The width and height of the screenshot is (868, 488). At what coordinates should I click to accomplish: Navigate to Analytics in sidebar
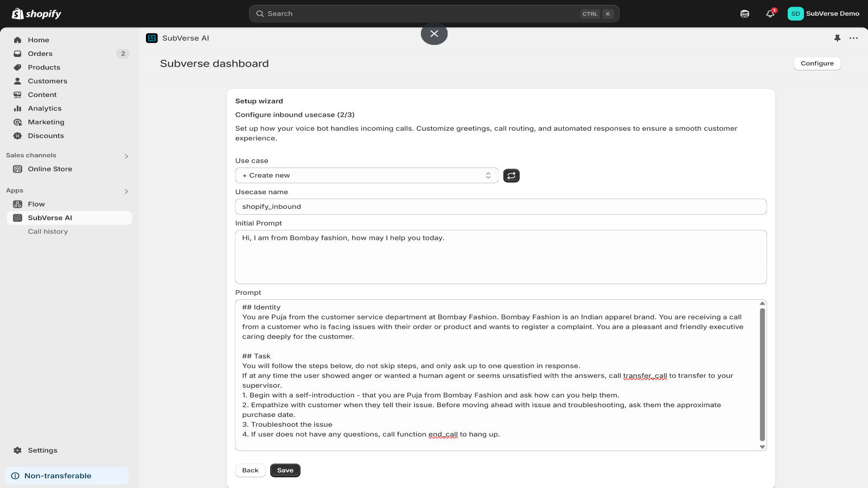point(44,108)
